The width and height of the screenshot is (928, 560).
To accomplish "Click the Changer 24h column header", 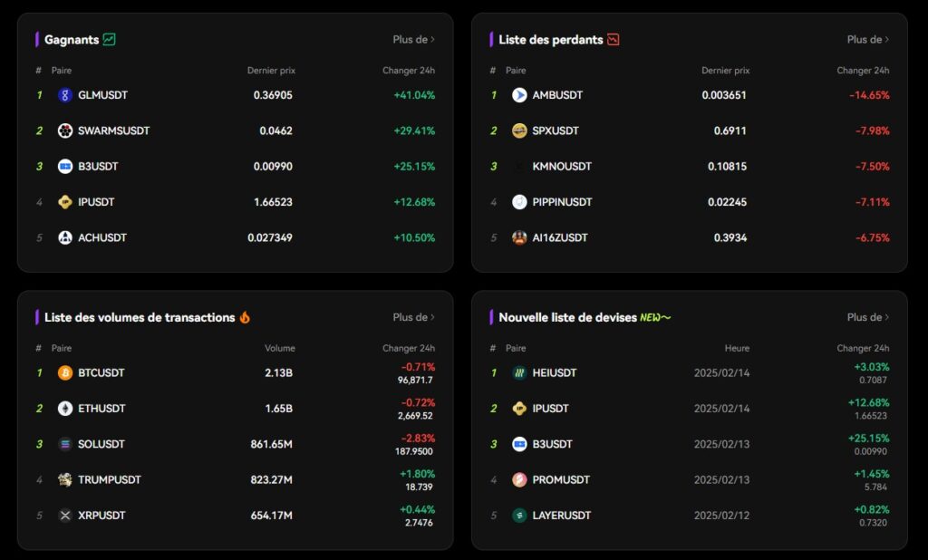I will (410, 70).
